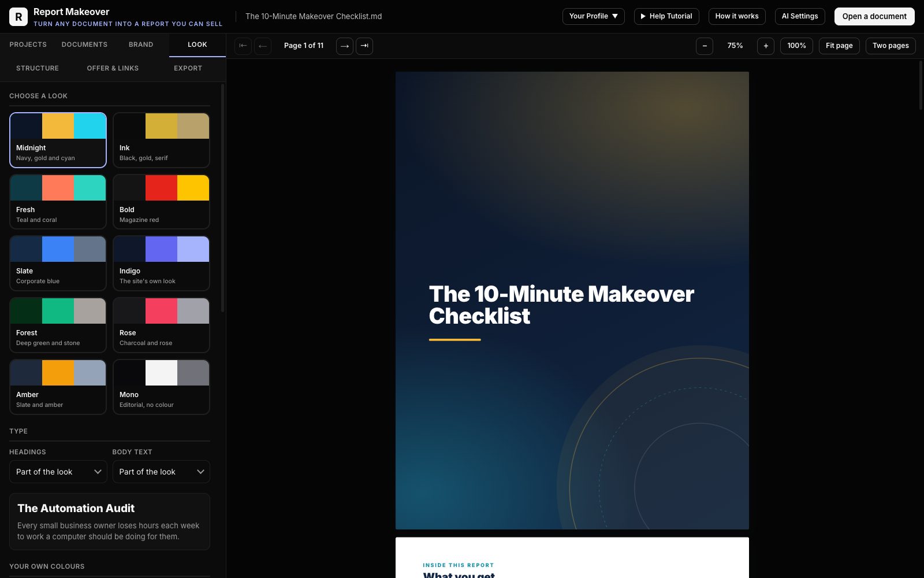Pick the Indigo look
The width and height of the screenshot is (924, 578).
[161, 263]
